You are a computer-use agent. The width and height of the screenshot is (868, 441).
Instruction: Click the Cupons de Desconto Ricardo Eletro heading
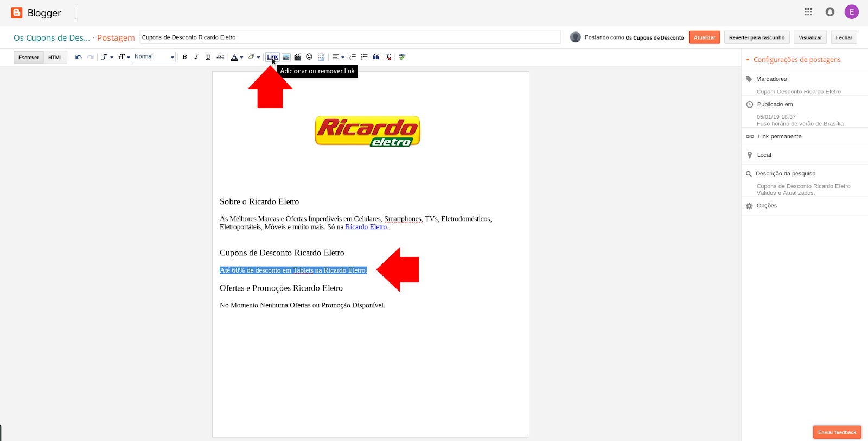[x=282, y=253]
